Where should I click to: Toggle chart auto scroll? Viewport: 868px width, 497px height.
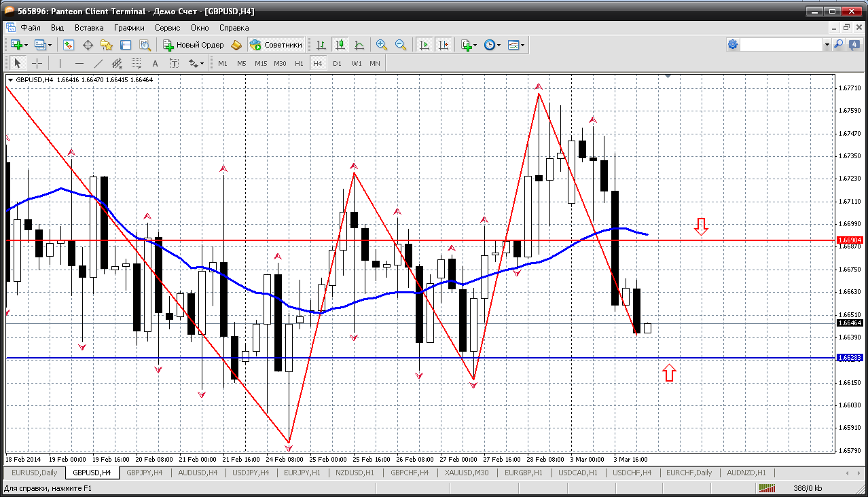(424, 45)
